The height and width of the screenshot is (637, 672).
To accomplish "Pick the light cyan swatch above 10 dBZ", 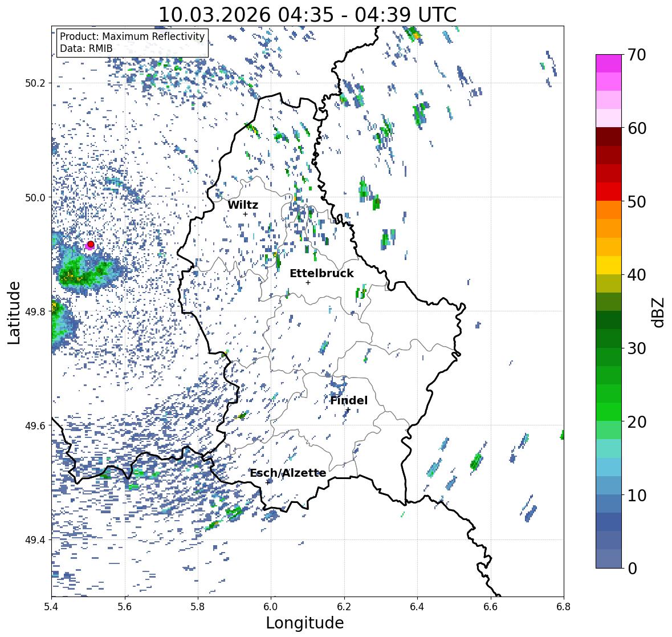I will click(609, 467).
